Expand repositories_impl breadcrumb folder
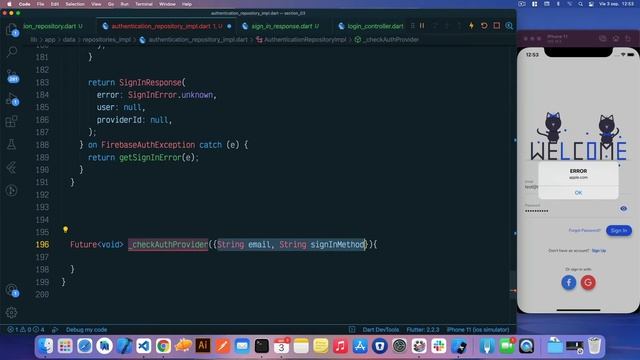 (x=107, y=40)
